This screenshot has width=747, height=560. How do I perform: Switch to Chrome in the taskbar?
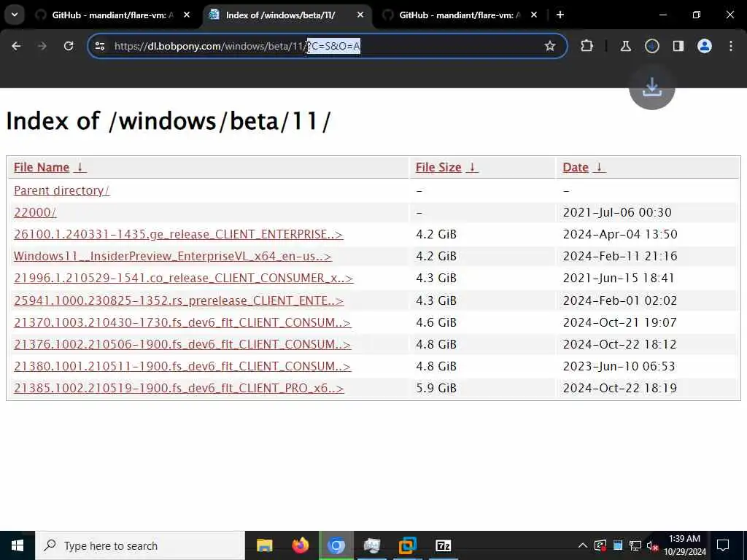click(x=336, y=545)
